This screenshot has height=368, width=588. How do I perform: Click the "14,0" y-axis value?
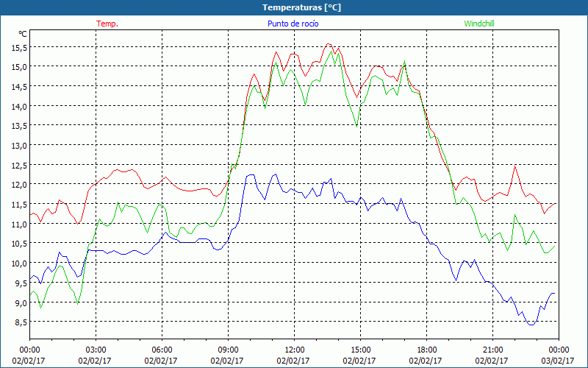click(x=19, y=106)
